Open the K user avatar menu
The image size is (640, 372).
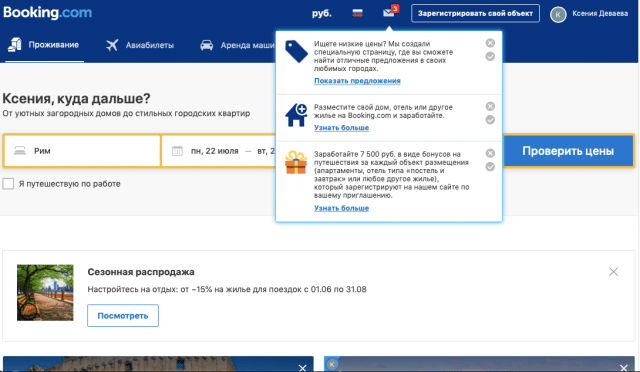tap(558, 15)
